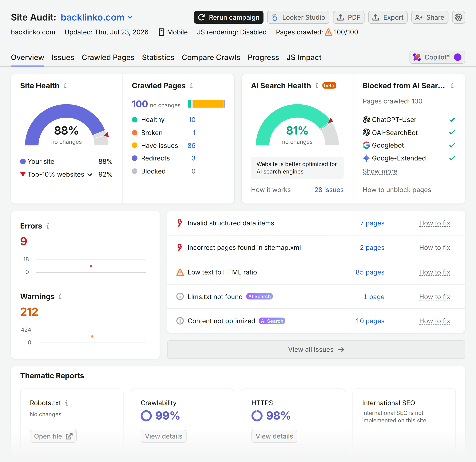Image resolution: width=476 pixels, height=462 pixels.
Task: Click the Googlebot Google logo
Action: (x=366, y=145)
